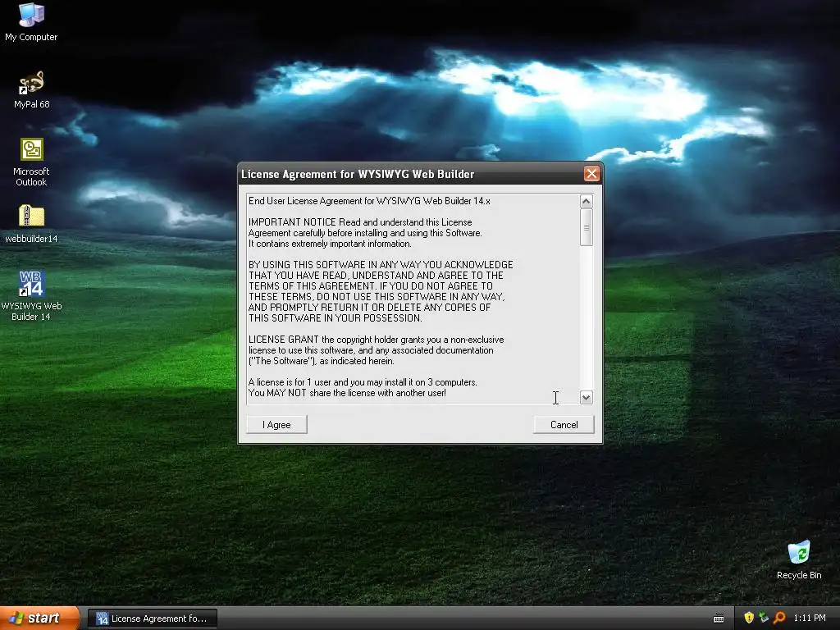Click the license scrollbar thumb
Image resolution: width=840 pixels, height=630 pixels.
coord(586,227)
